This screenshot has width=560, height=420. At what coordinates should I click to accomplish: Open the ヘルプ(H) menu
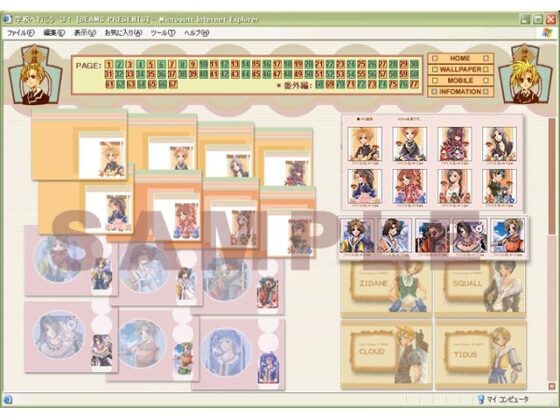coord(196,33)
